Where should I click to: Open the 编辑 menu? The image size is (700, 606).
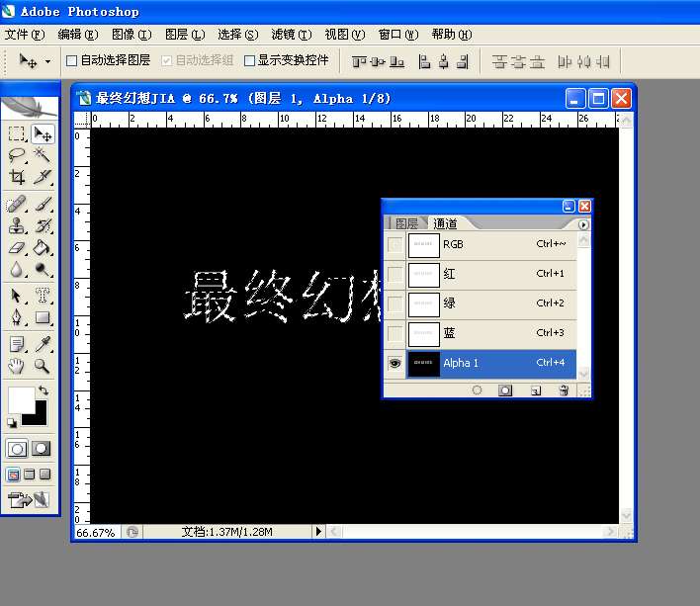tap(78, 35)
